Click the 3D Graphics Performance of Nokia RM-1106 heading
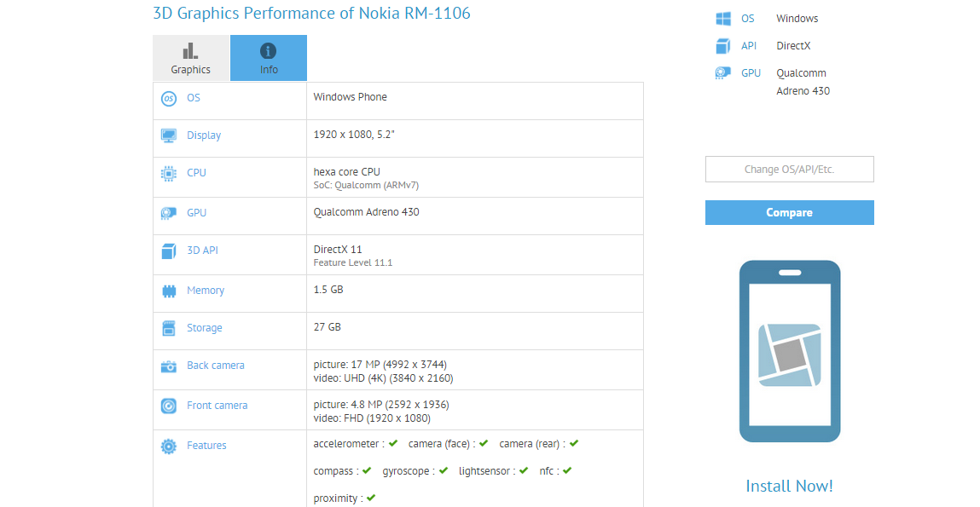The image size is (980, 507). (x=312, y=13)
